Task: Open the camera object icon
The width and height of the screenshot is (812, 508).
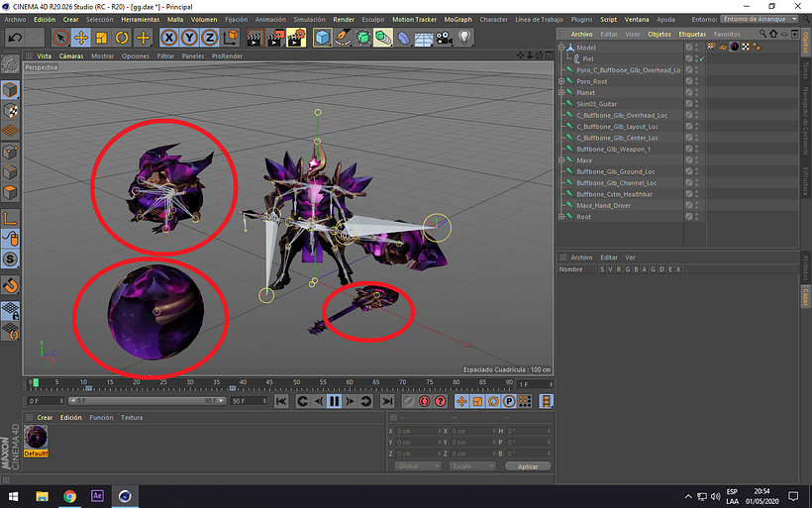Action: [444, 38]
